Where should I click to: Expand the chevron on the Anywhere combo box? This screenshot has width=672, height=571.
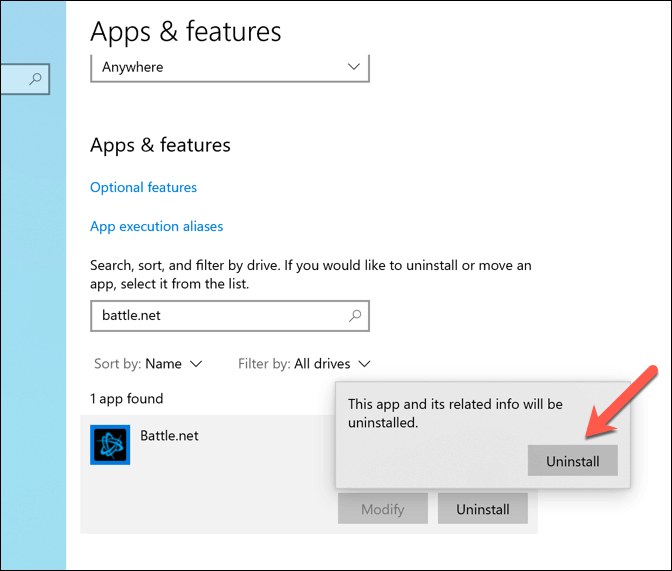tap(353, 67)
